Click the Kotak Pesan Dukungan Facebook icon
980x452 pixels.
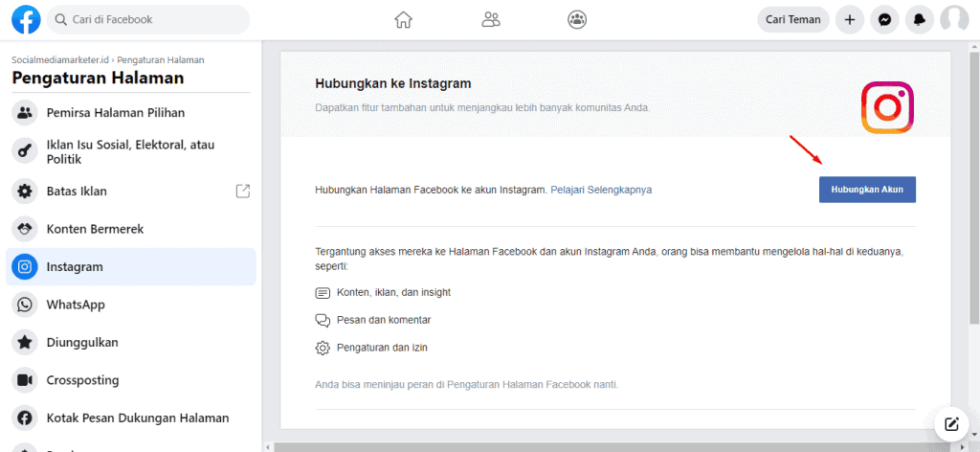[25, 418]
